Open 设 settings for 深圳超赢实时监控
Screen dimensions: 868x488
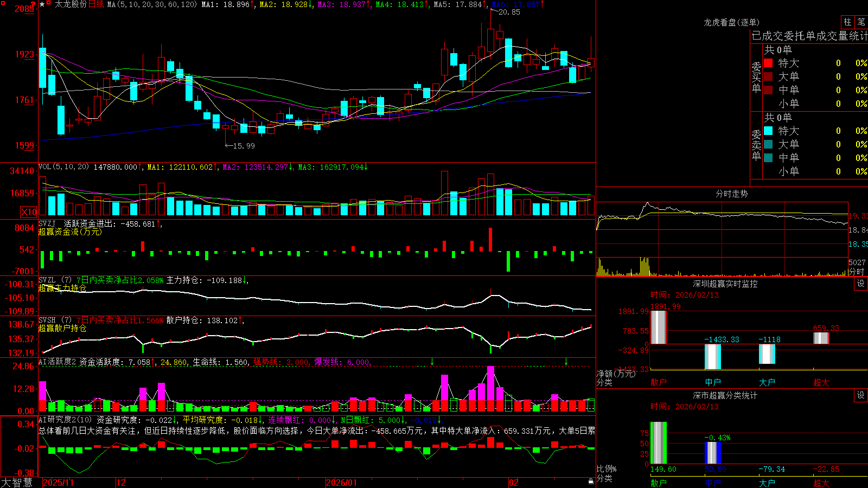click(861, 284)
